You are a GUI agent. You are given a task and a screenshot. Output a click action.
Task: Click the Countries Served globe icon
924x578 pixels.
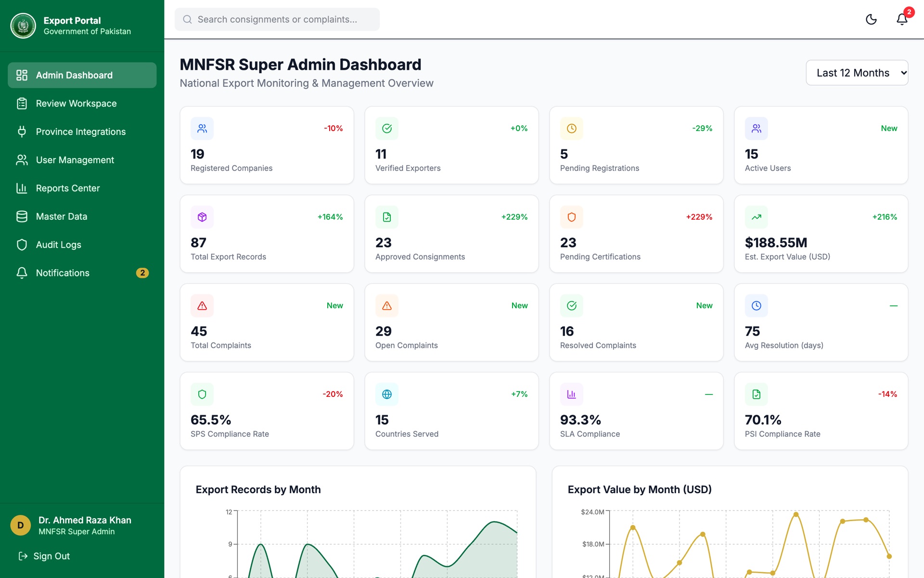[387, 394]
